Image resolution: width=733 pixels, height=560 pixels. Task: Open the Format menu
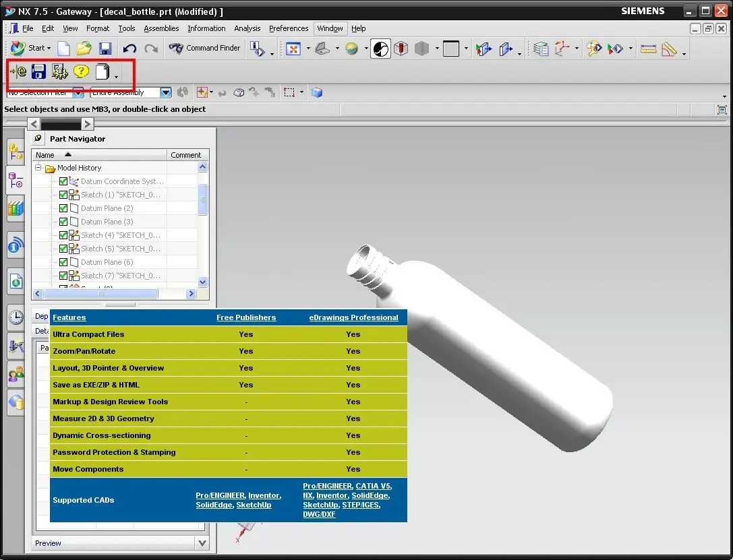[x=98, y=28]
